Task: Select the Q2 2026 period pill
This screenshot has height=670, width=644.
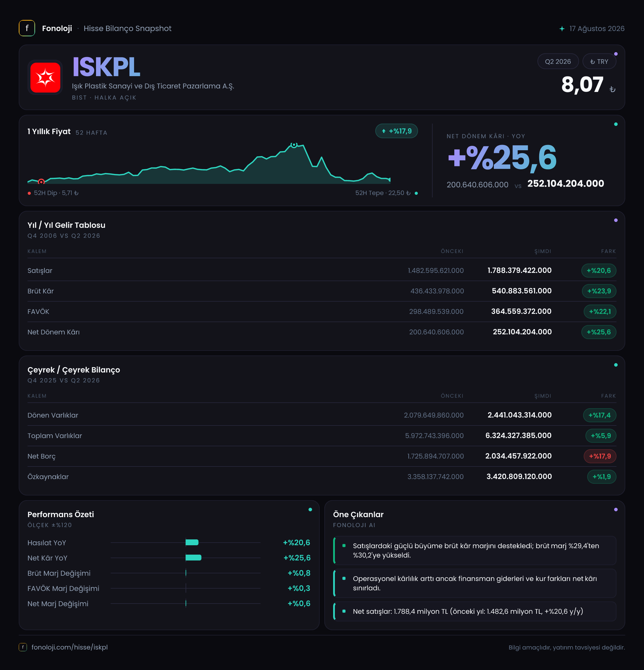Action: point(558,61)
